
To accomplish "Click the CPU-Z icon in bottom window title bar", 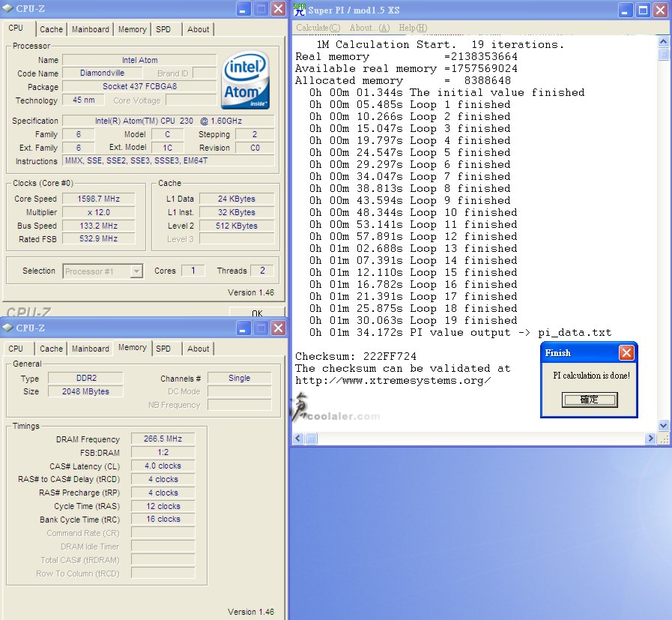I will (x=7, y=328).
